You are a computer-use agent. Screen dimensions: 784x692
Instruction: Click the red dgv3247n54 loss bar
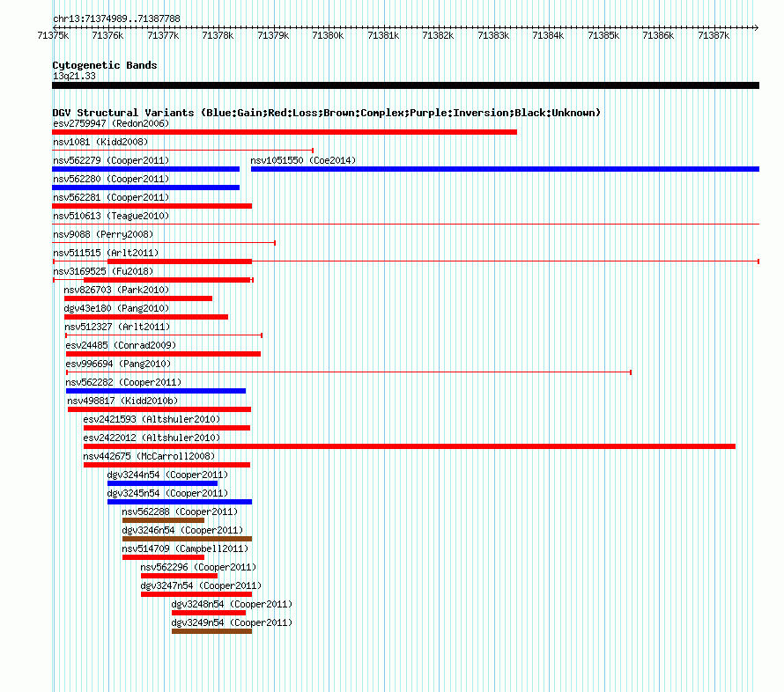pyautogui.click(x=196, y=594)
